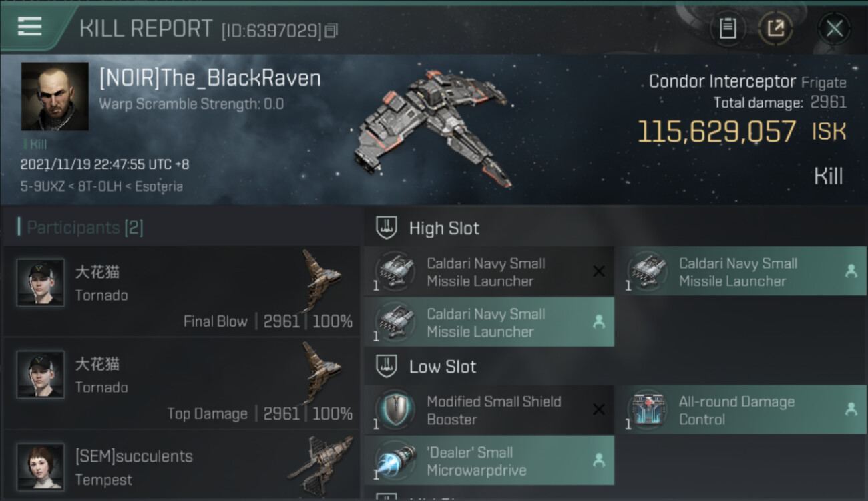
Task: Click the share export icon
Action: coord(775,28)
